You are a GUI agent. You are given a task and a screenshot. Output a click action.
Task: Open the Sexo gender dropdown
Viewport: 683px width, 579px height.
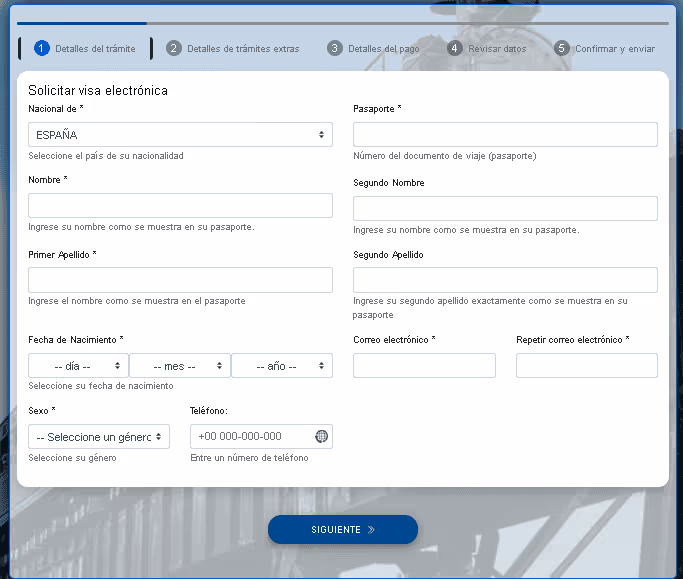click(x=99, y=437)
